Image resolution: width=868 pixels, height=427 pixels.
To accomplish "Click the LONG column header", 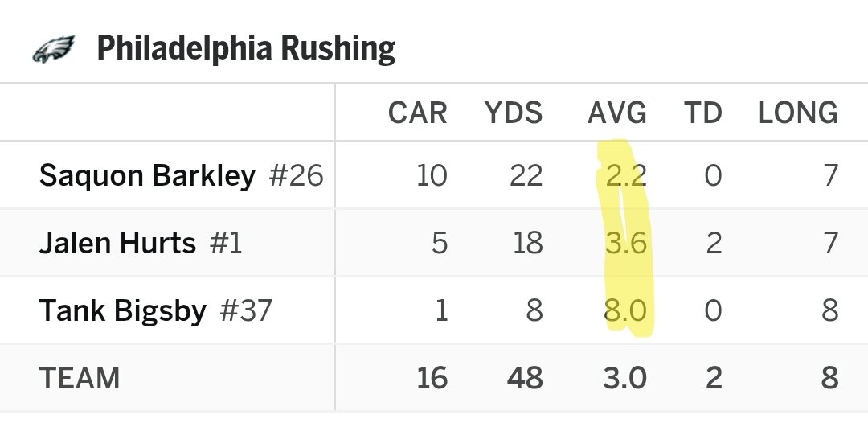I will point(797,113).
